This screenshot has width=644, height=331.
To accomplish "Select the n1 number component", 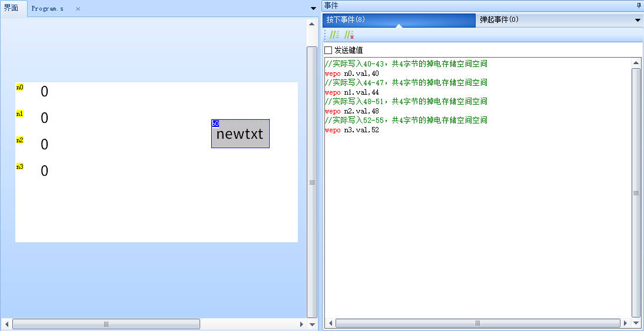I will [x=44, y=118].
